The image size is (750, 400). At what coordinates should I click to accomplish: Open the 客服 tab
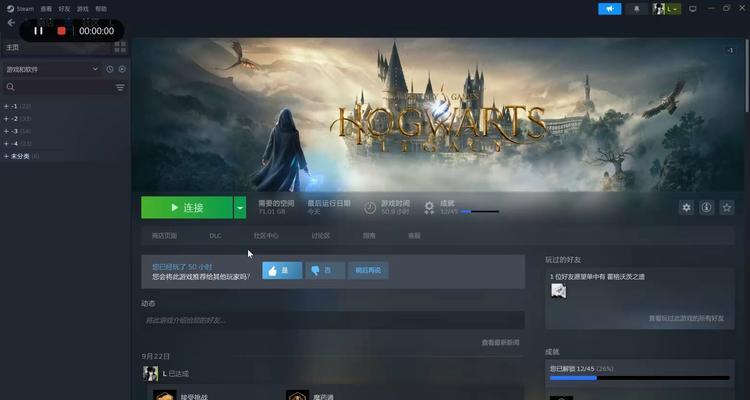click(414, 236)
